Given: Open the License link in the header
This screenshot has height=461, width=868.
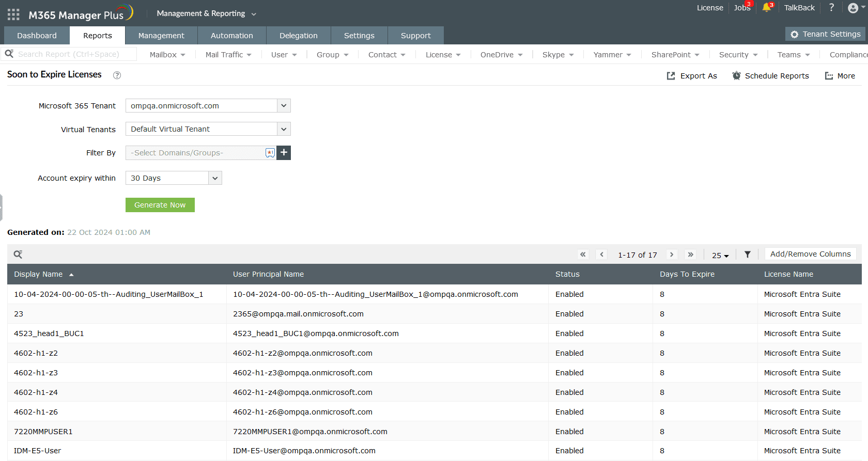Looking at the screenshot, I should [x=710, y=8].
